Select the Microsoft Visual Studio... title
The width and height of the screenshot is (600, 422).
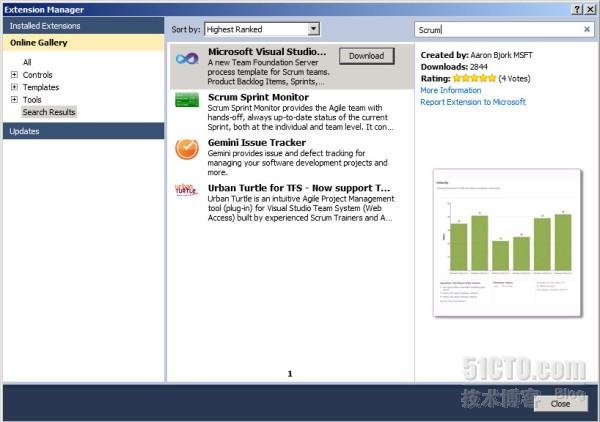[267, 52]
